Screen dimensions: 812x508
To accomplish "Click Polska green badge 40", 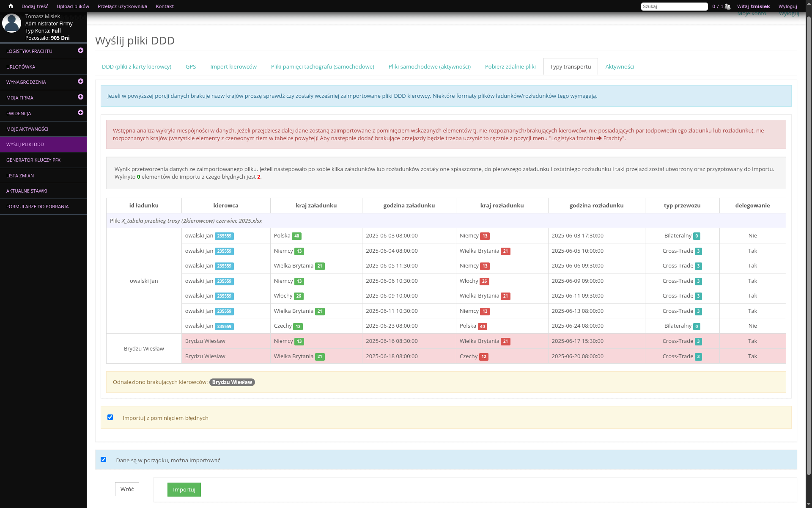I will pyautogui.click(x=296, y=236).
